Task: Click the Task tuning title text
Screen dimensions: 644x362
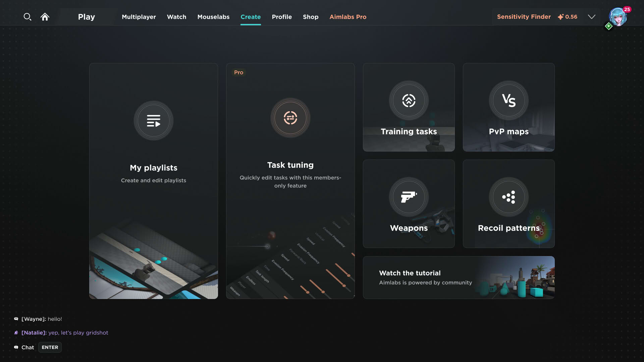Action: [x=290, y=165]
